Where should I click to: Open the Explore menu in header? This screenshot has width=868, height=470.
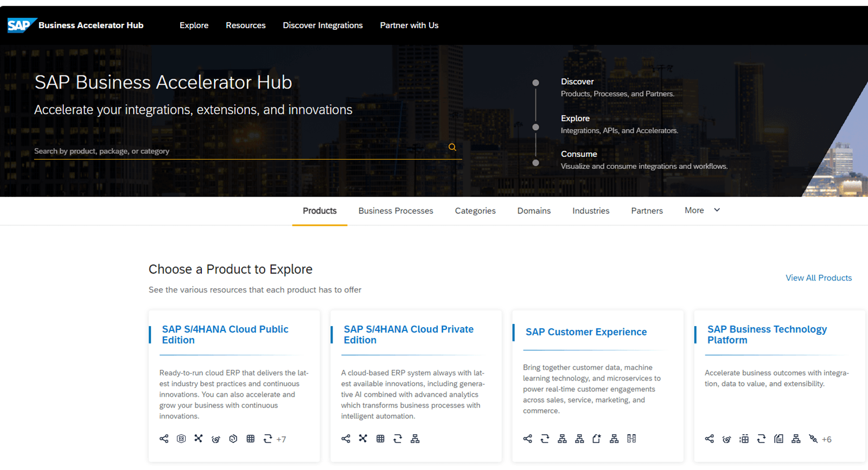(194, 26)
